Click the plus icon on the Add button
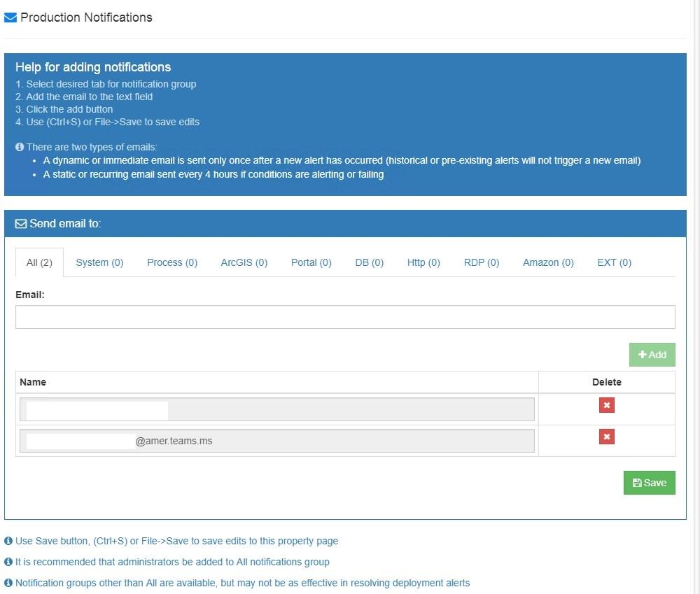 pyautogui.click(x=643, y=355)
